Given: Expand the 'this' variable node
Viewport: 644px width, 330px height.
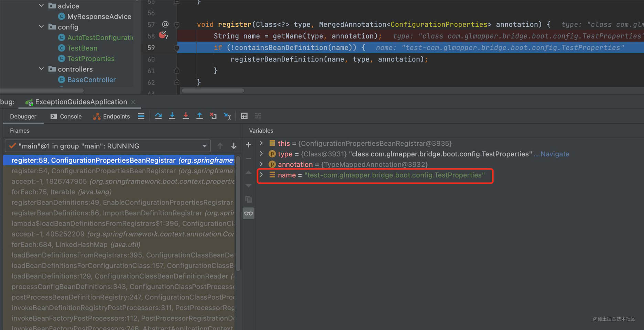Looking at the screenshot, I should pyautogui.click(x=261, y=143).
